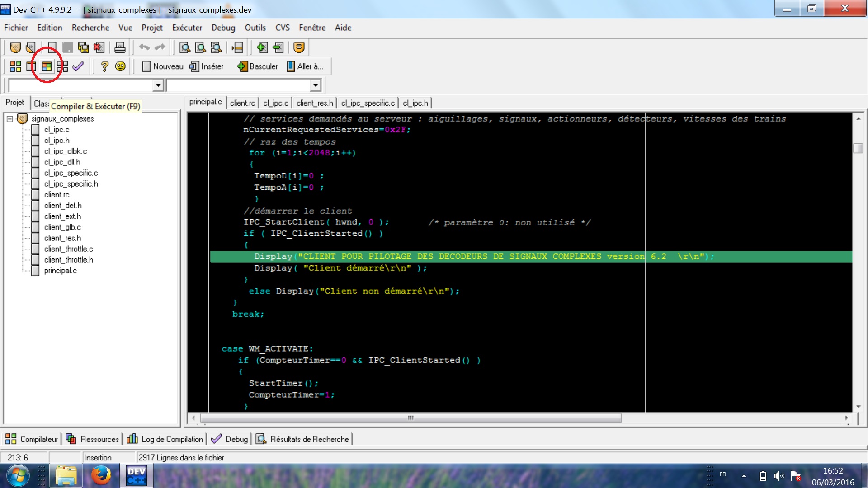Open the Ressources bottom tab

pyautogui.click(x=92, y=439)
